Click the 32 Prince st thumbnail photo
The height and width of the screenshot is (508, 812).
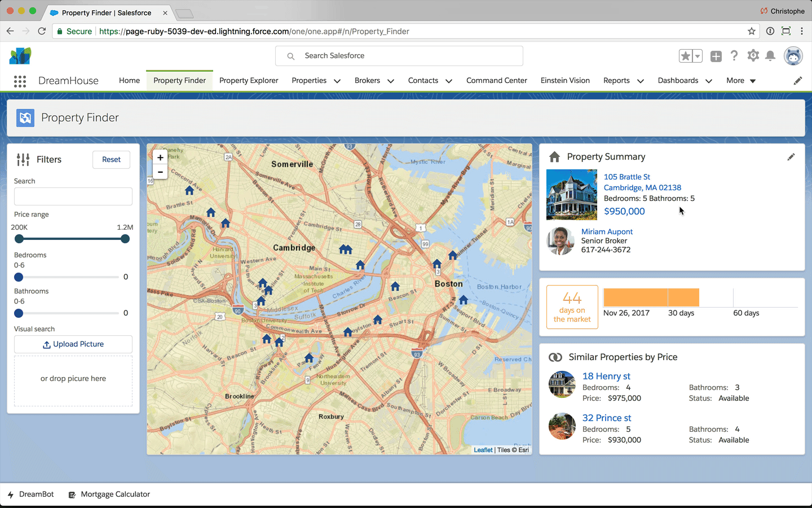tap(562, 426)
